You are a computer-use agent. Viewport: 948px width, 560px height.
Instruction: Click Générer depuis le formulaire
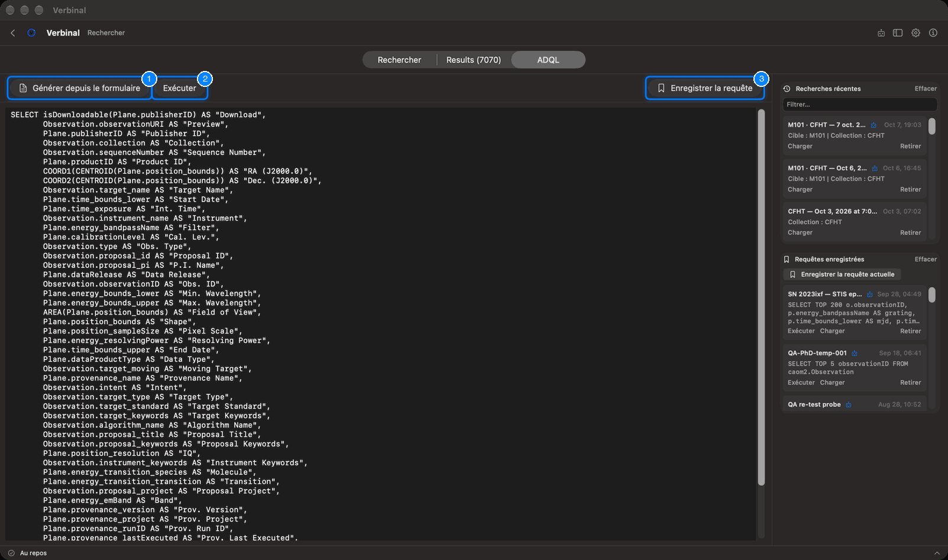point(80,88)
